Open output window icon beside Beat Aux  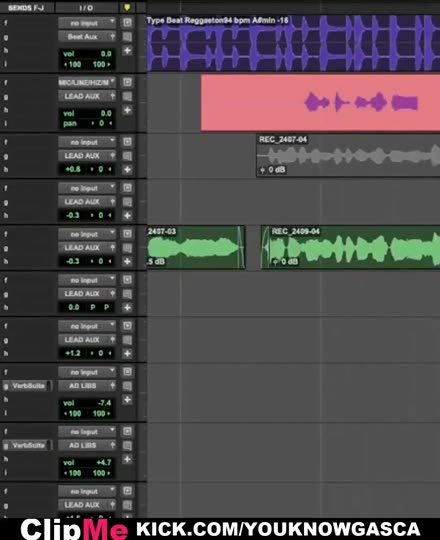tap(127, 37)
